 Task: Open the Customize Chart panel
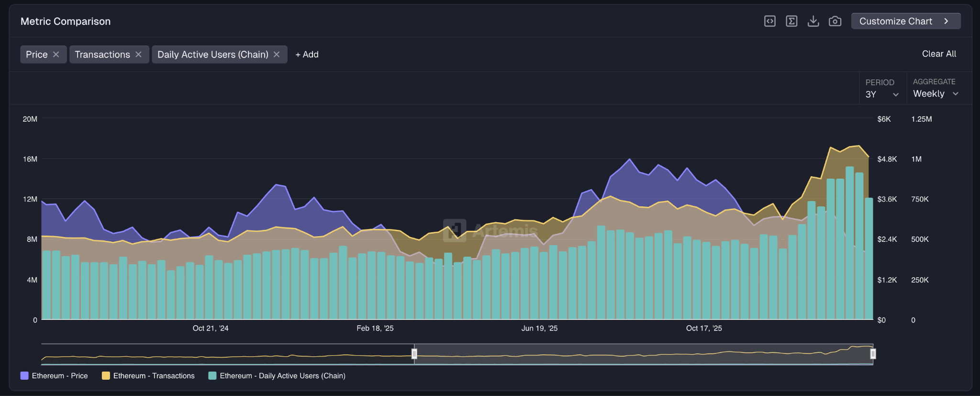906,21
